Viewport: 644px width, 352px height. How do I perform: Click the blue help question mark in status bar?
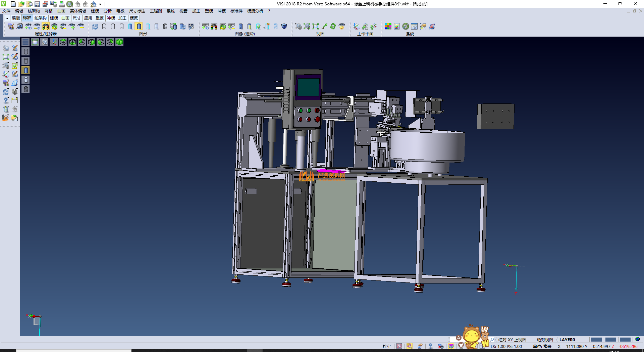430,346
